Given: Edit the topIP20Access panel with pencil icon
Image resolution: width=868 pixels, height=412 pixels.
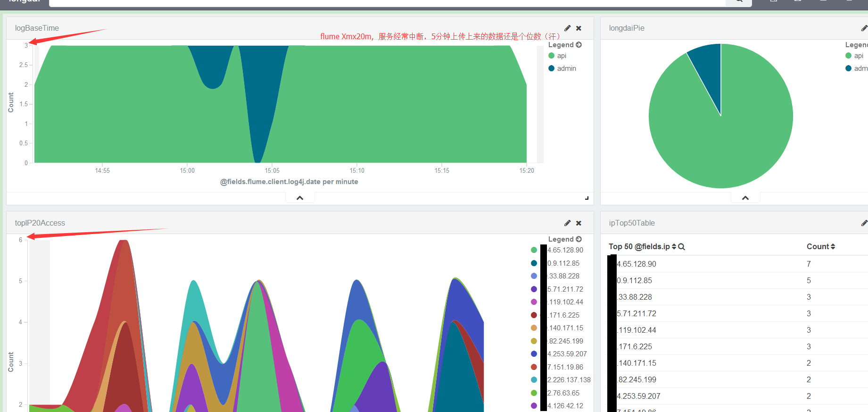Looking at the screenshot, I should [568, 223].
